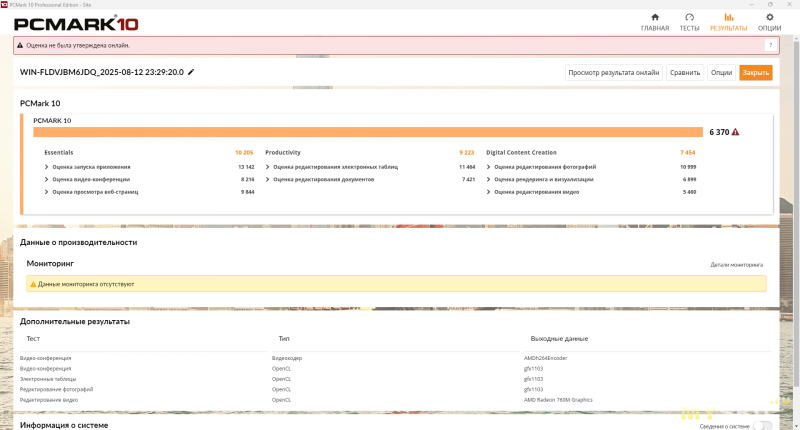Open the Тесты gauge icon
This screenshot has width=800, height=430.
click(689, 17)
